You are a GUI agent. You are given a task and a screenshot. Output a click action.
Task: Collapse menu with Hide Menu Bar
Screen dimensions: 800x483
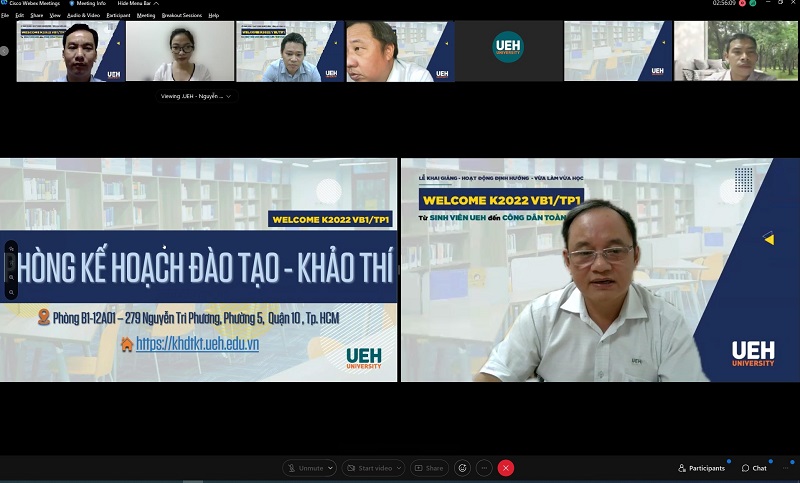138,3
